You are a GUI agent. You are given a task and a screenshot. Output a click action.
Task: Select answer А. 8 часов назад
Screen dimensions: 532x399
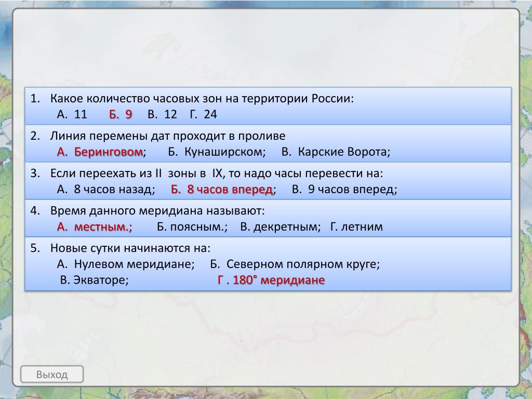106,189
